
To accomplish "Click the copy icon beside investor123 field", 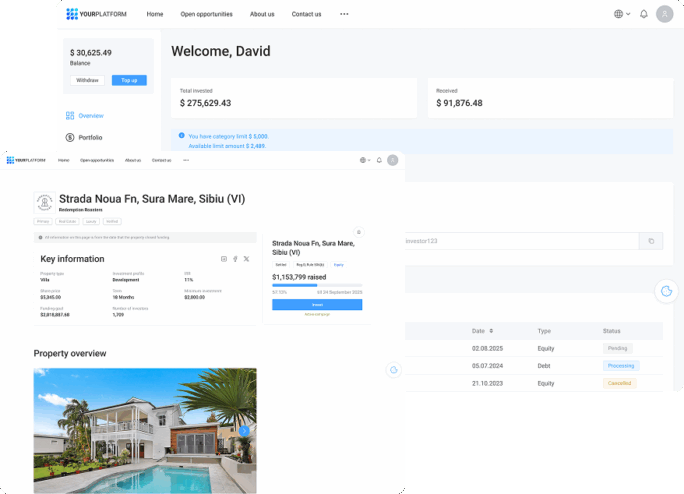I will pos(650,241).
